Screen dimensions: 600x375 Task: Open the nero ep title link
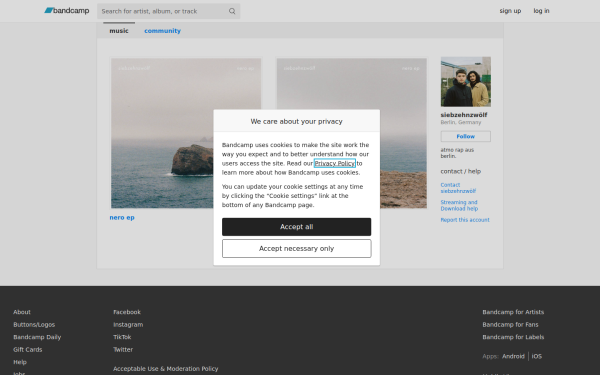(122, 217)
